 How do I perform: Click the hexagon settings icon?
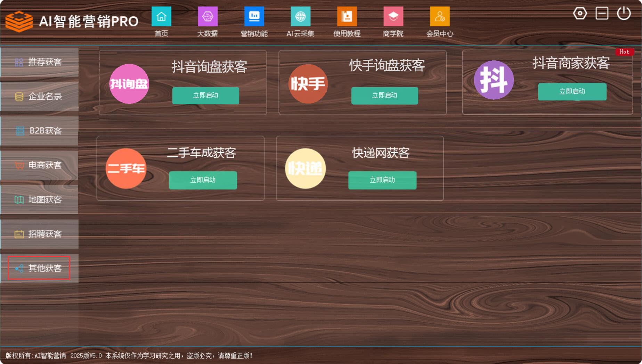[580, 14]
